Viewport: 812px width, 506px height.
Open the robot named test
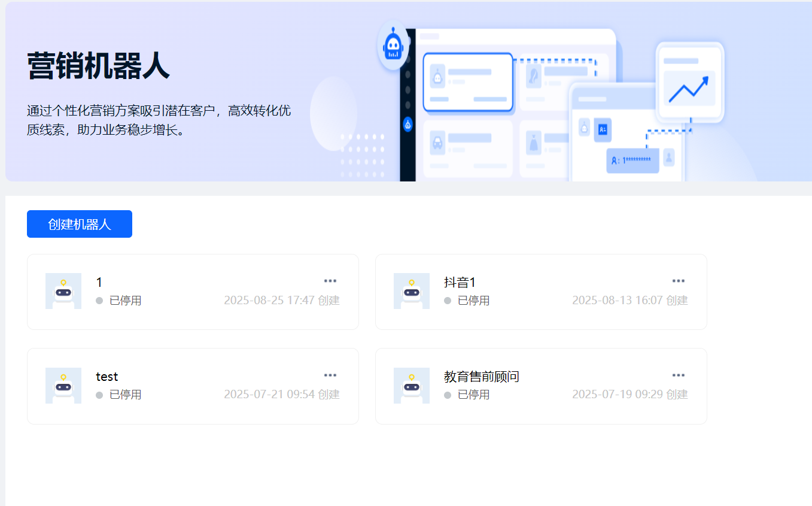[107, 377]
